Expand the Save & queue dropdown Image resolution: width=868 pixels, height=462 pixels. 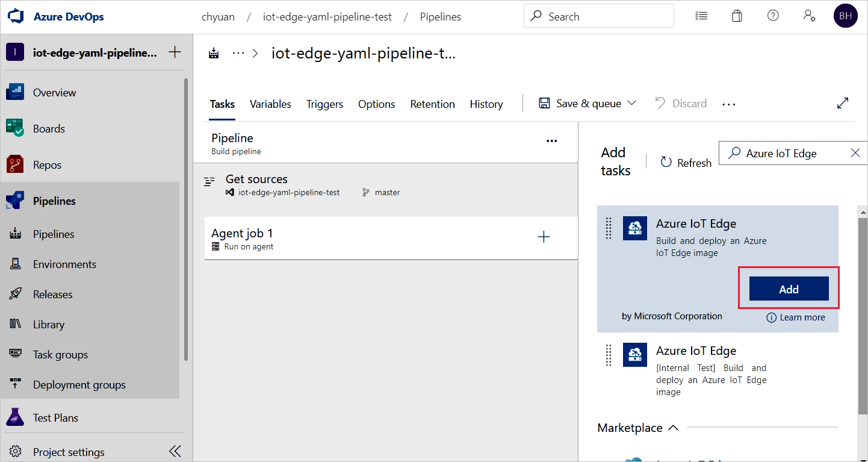[x=631, y=103]
